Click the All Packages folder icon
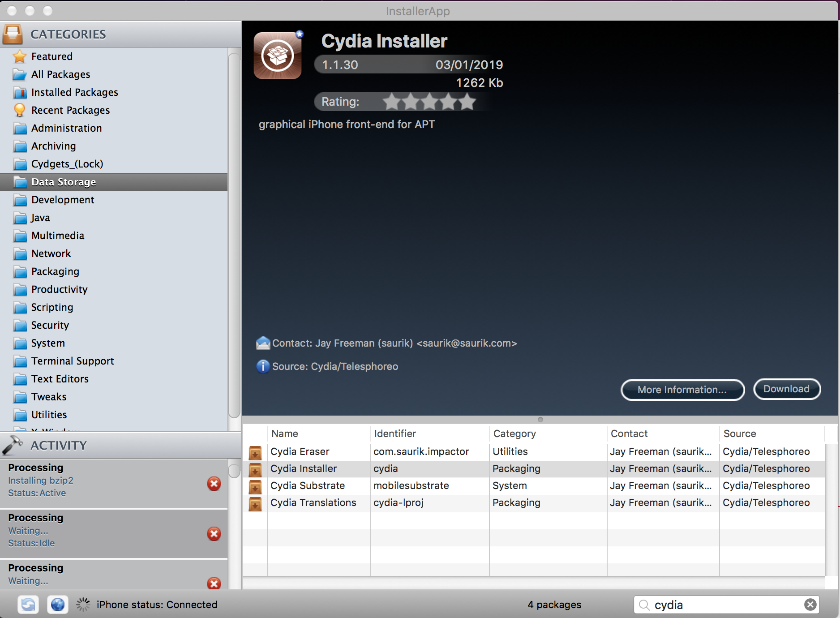This screenshot has width=840, height=618. click(x=20, y=74)
